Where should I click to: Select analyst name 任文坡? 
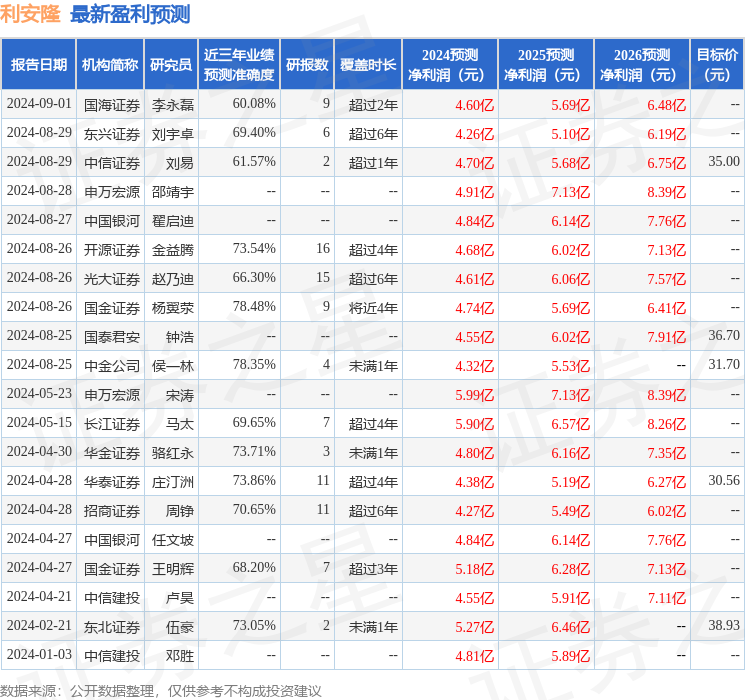pos(173,540)
